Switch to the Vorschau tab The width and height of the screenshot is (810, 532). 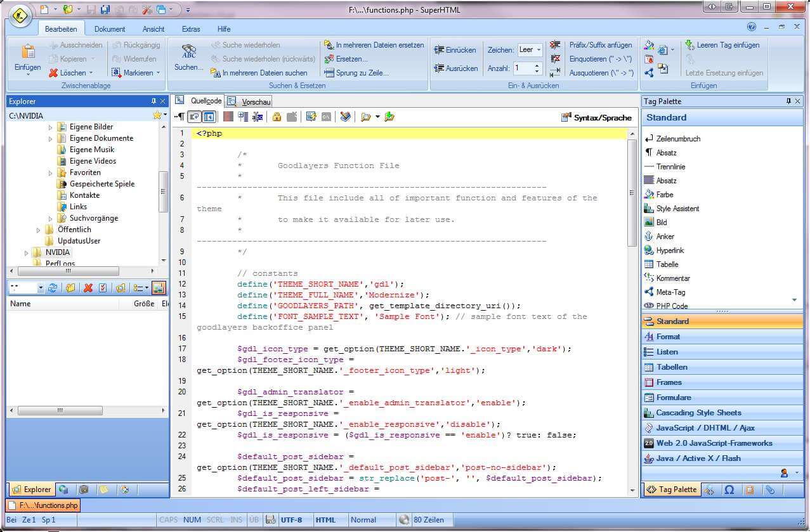point(255,101)
